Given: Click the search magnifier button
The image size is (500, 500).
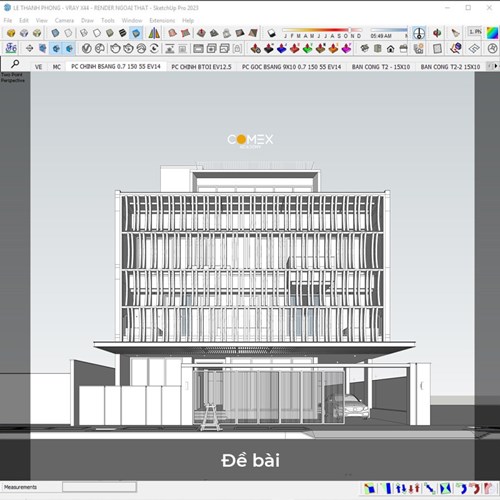Looking at the screenshot, I should click(15, 64).
